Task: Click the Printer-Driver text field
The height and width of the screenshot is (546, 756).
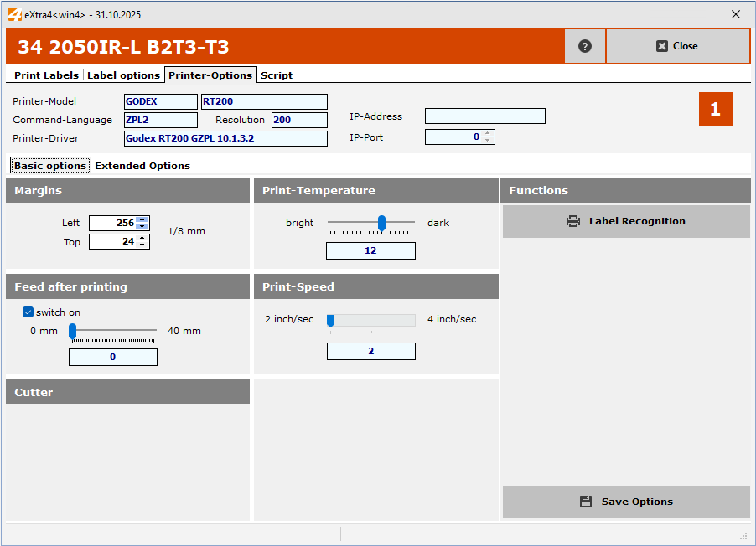Action: tap(225, 138)
